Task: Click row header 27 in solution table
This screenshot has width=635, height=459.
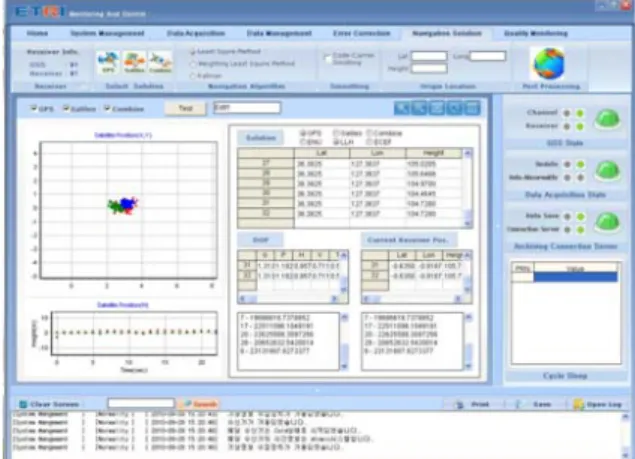Action: 266,164
